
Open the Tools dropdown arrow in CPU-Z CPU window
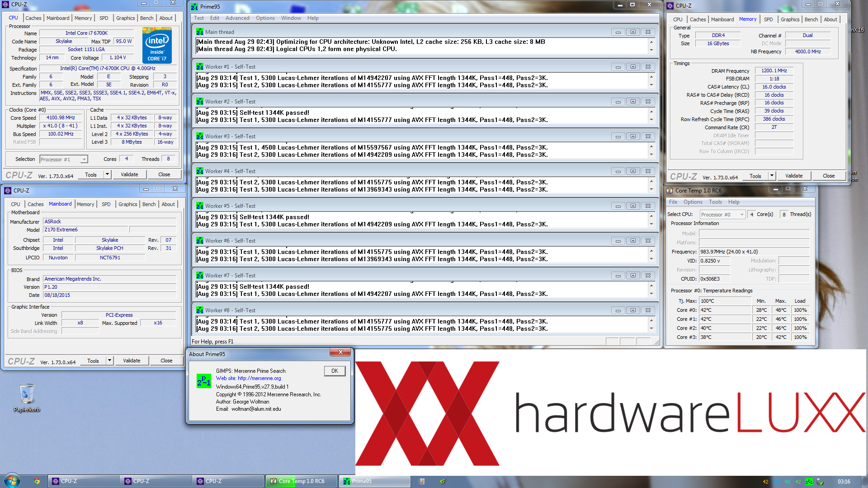107,174
